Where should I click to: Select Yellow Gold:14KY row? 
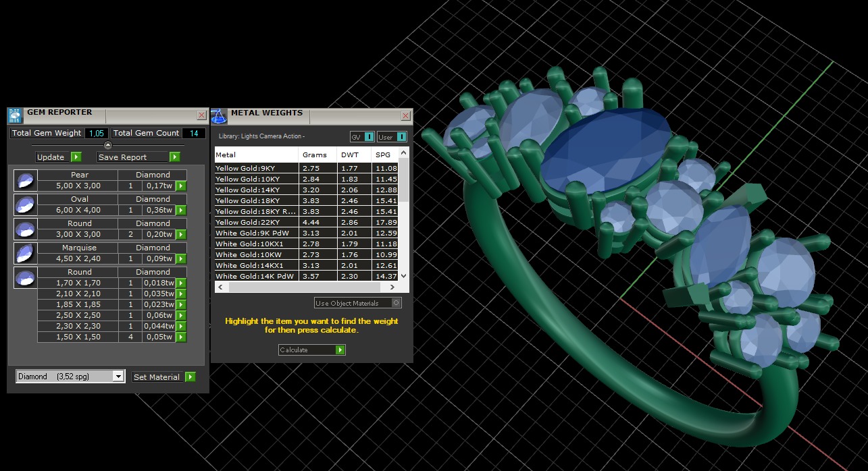(x=307, y=190)
